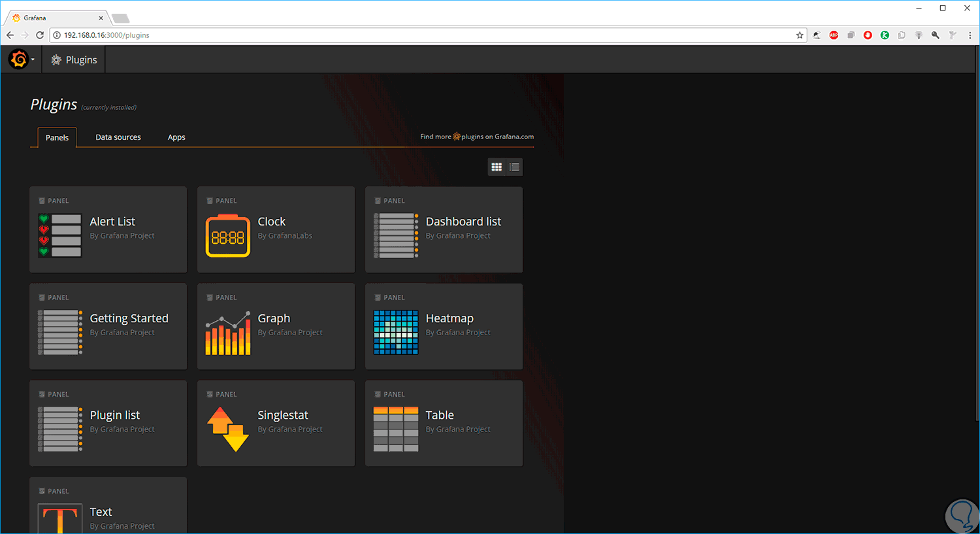Go back with the browser back arrow
The image size is (980, 534).
coord(10,35)
